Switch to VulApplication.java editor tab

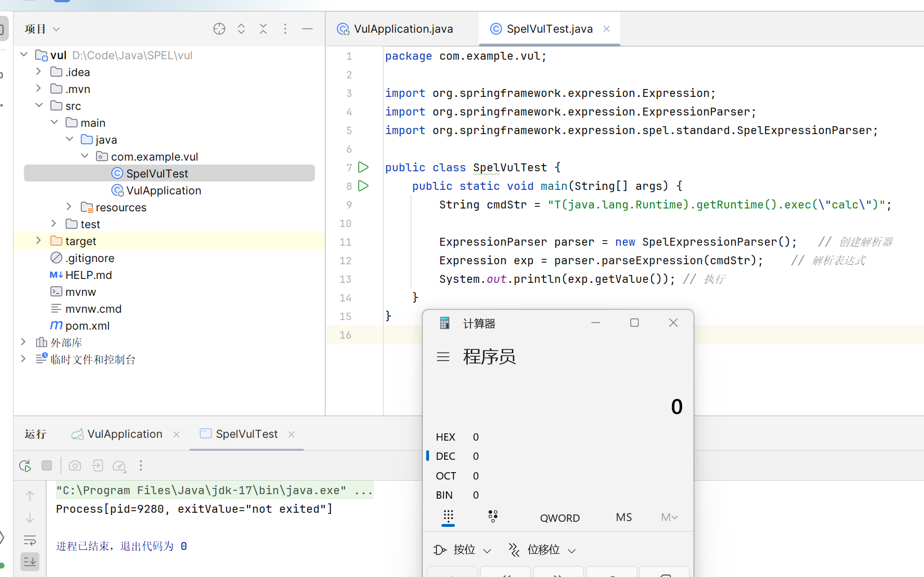click(x=403, y=29)
